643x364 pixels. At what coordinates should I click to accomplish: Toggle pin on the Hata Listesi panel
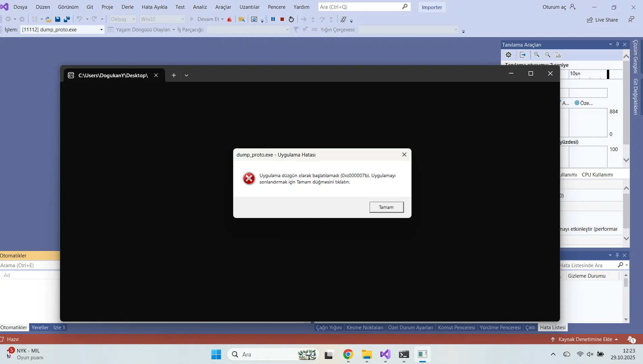[x=617, y=255]
